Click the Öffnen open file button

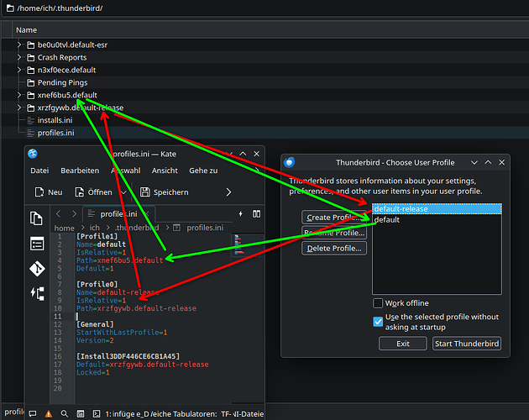click(93, 192)
